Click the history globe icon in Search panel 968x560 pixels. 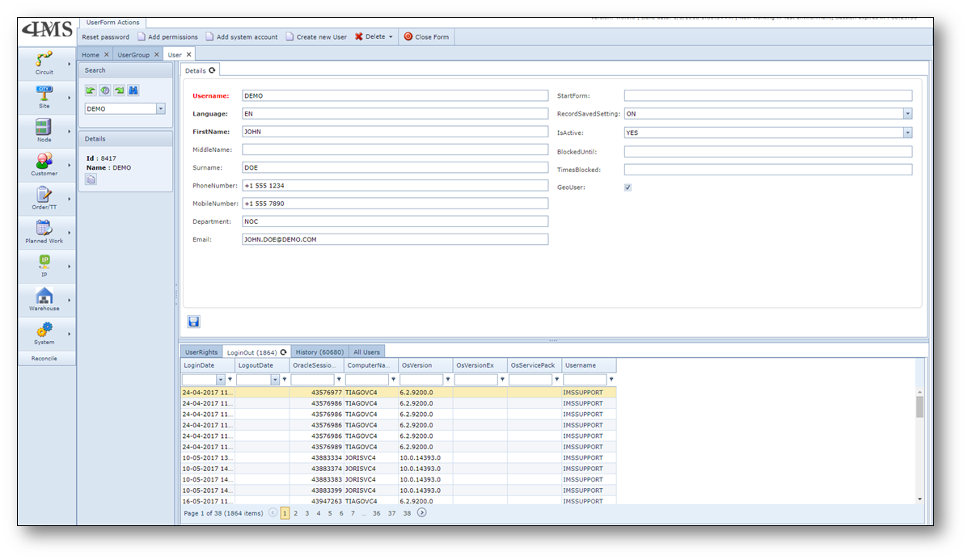coord(105,91)
